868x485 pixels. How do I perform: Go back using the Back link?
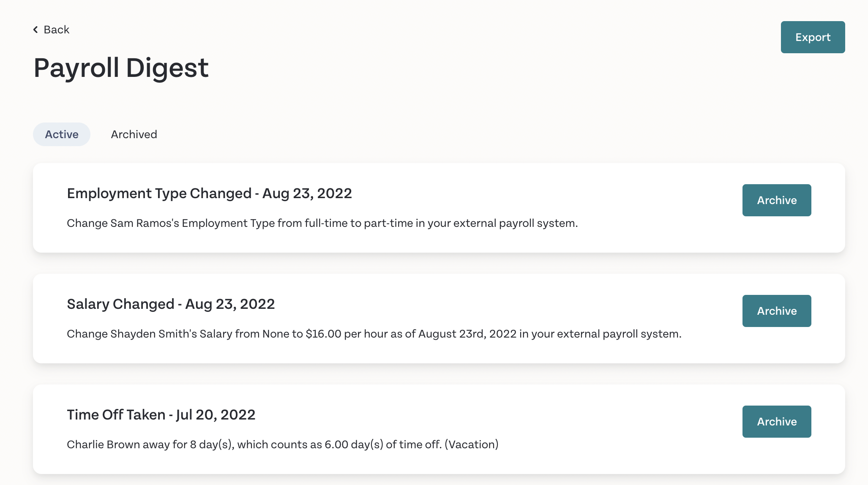point(51,30)
